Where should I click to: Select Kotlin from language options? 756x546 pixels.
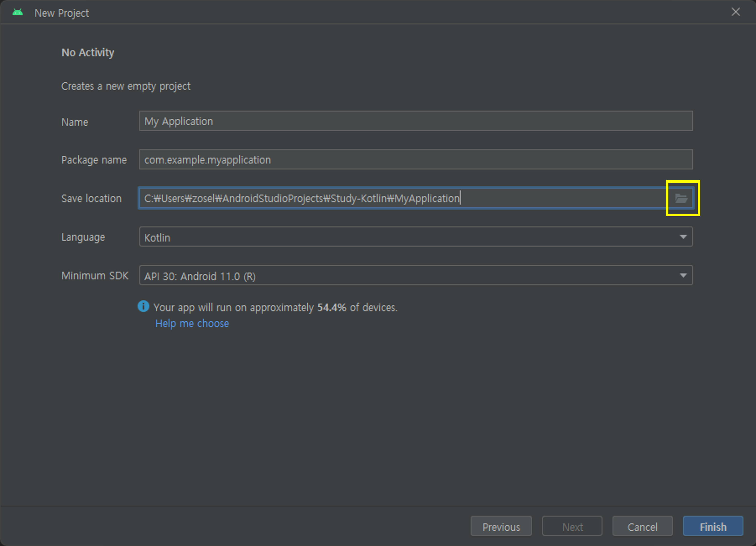[x=416, y=237]
